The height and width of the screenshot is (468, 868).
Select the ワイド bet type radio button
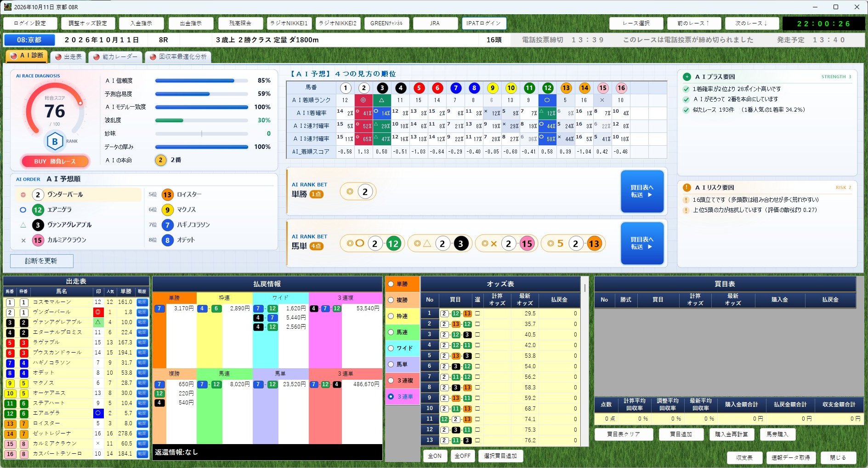(391, 348)
